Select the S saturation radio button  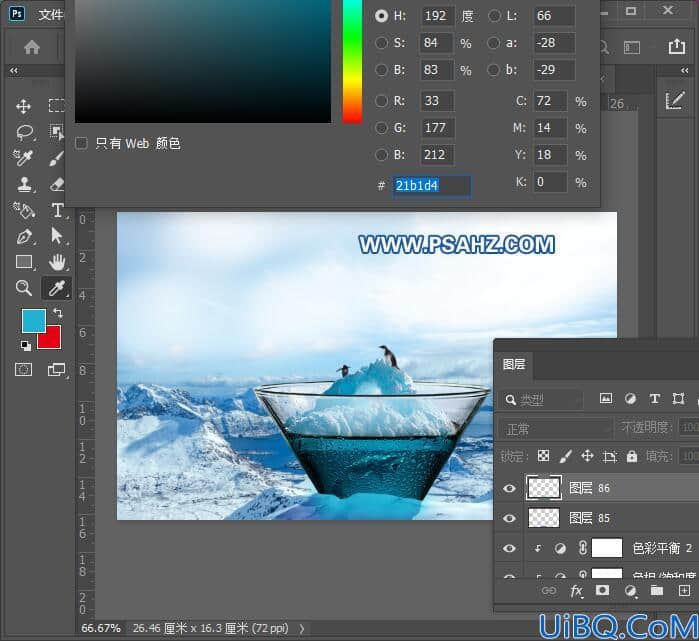[x=381, y=43]
